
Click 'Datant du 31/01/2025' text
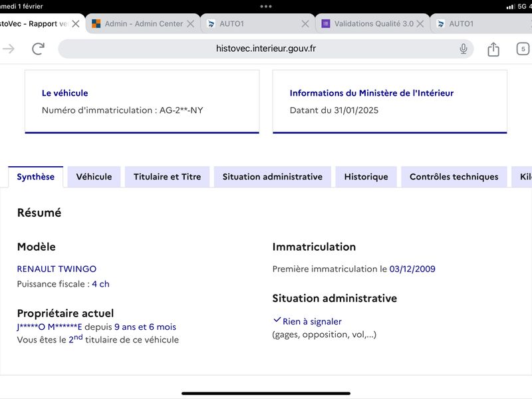pos(334,110)
